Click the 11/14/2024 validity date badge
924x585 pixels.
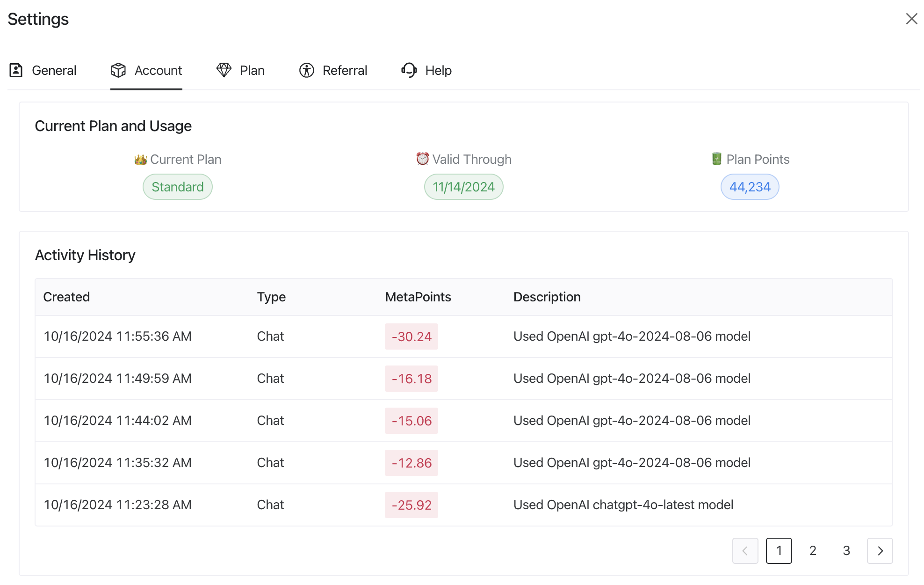click(x=463, y=187)
